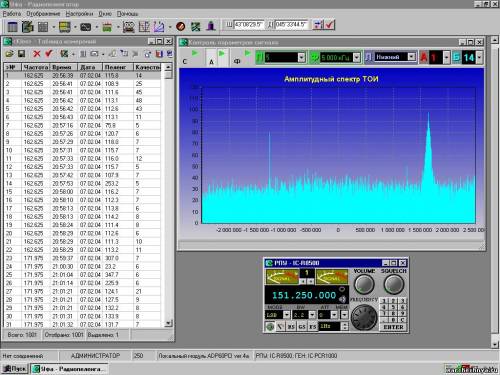Open the ATT dropdown in receiver panel

coord(334,315)
